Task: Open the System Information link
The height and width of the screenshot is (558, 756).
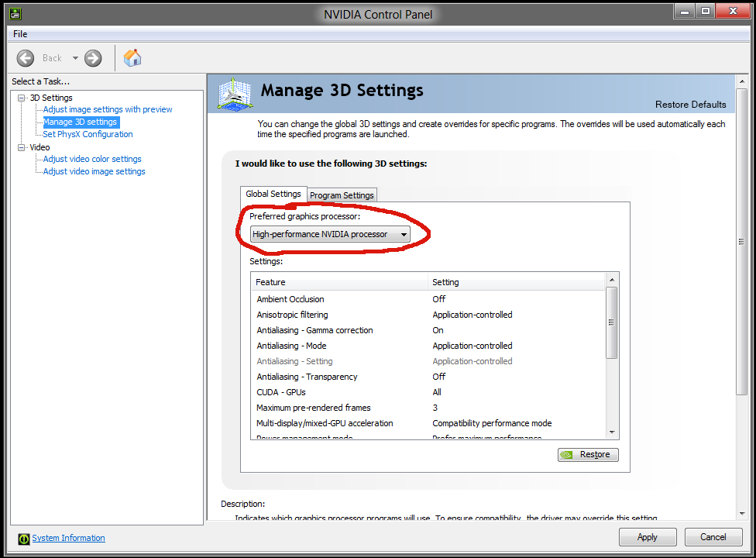Action: coord(68,538)
